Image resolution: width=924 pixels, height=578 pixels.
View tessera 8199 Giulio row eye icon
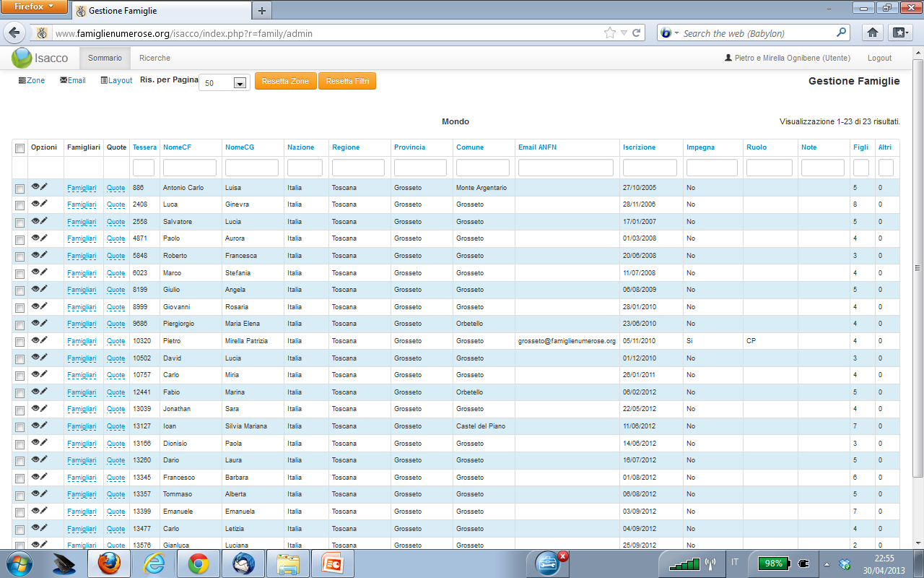[x=35, y=289]
